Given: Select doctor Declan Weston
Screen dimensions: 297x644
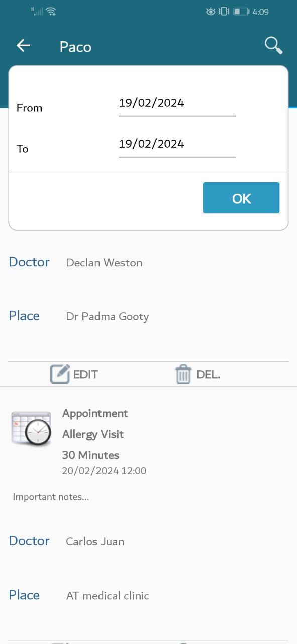Looking at the screenshot, I should click(x=104, y=263).
